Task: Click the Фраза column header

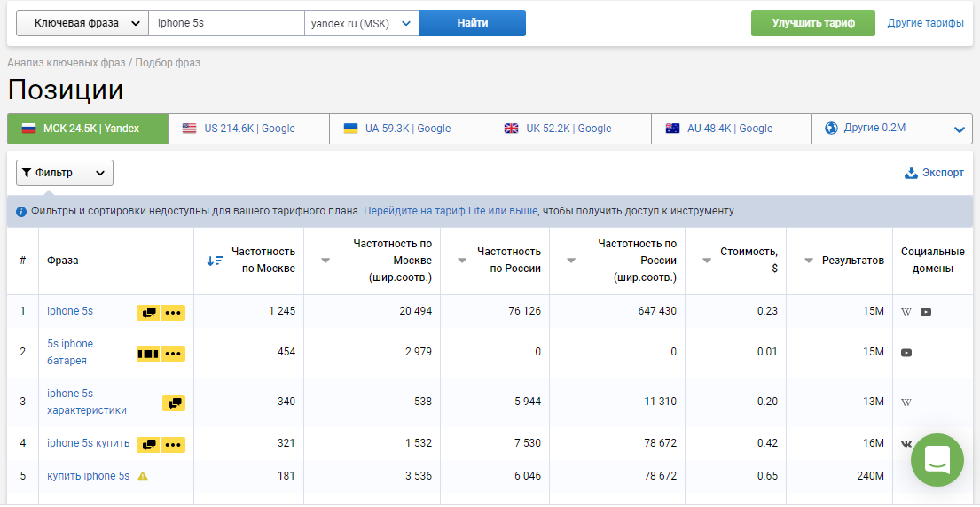Action: [x=62, y=261]
